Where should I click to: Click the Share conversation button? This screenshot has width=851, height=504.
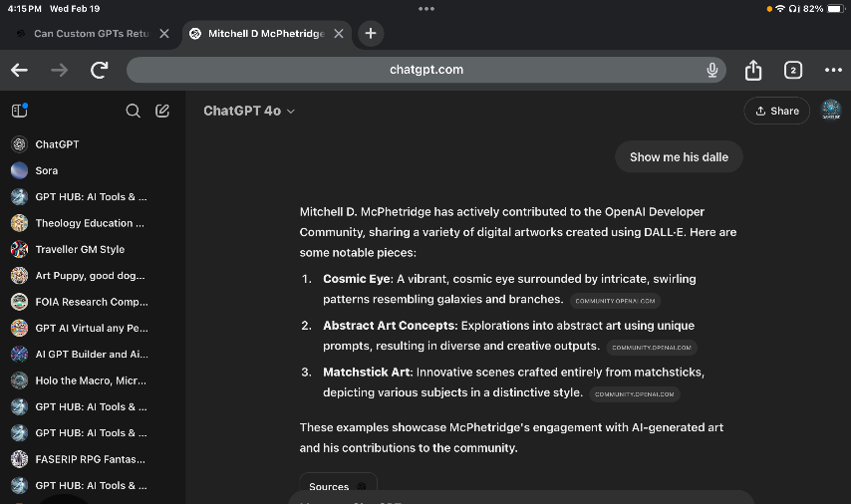[x=776, y=112]
